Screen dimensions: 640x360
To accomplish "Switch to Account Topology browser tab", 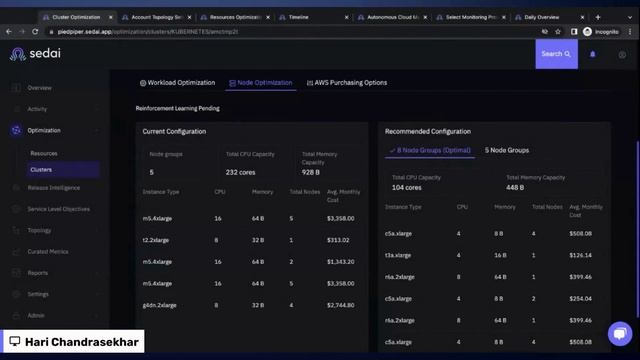I will (x=156, y=17).
